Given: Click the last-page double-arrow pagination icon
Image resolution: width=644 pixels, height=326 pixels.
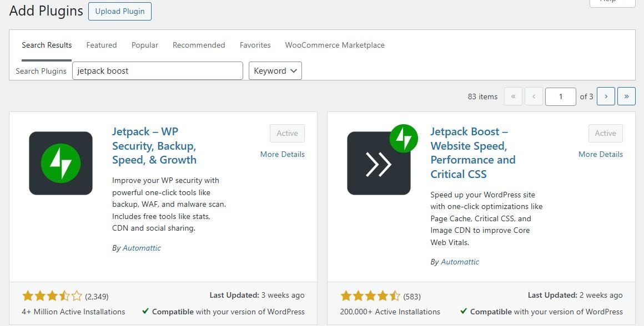Looking at the screenshot, I should (626, 96).
